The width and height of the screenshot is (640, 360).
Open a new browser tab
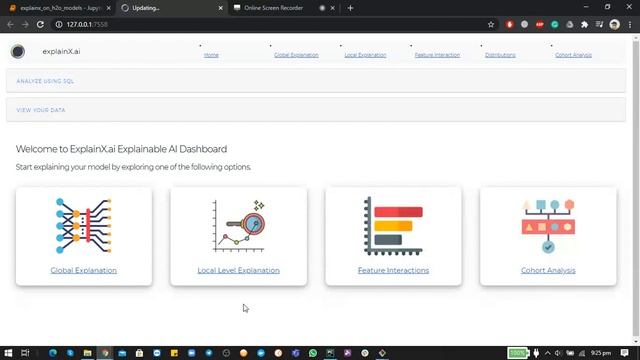(350, 8)
